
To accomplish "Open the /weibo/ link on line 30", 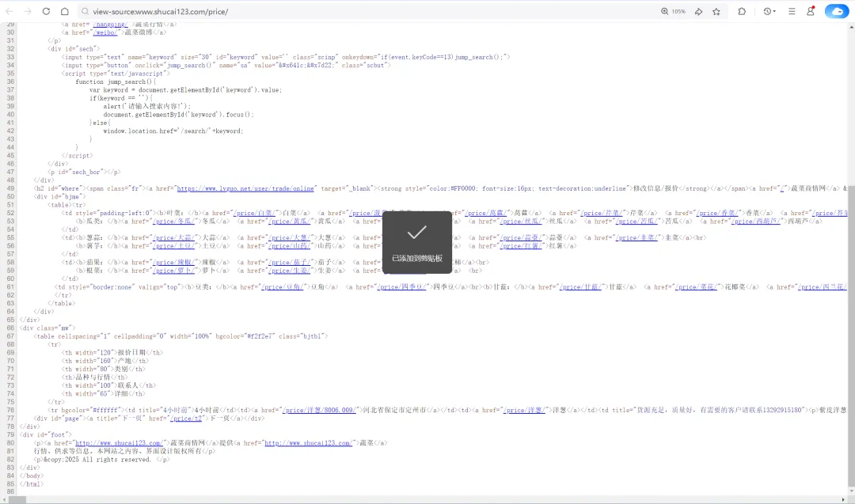I will coord(105,32).
